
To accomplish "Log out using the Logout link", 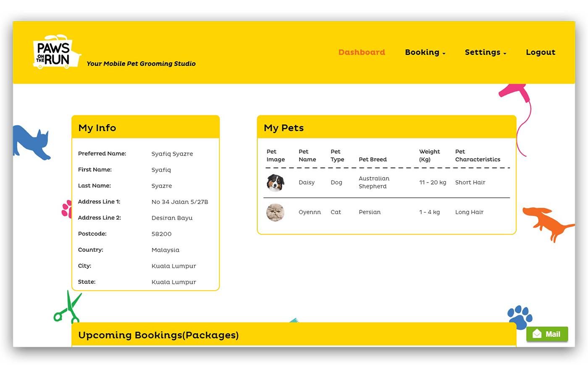I will [541, 53].
